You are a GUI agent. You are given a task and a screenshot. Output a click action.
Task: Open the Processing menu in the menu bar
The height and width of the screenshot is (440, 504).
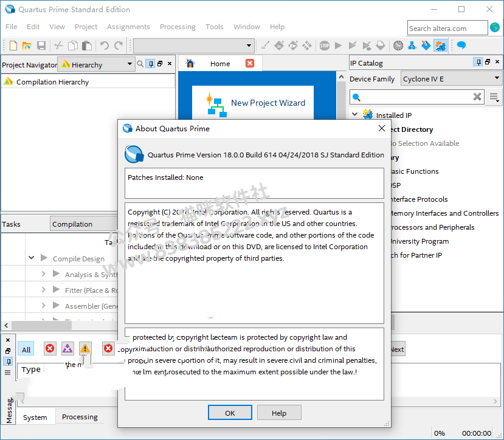click(178, 27)
